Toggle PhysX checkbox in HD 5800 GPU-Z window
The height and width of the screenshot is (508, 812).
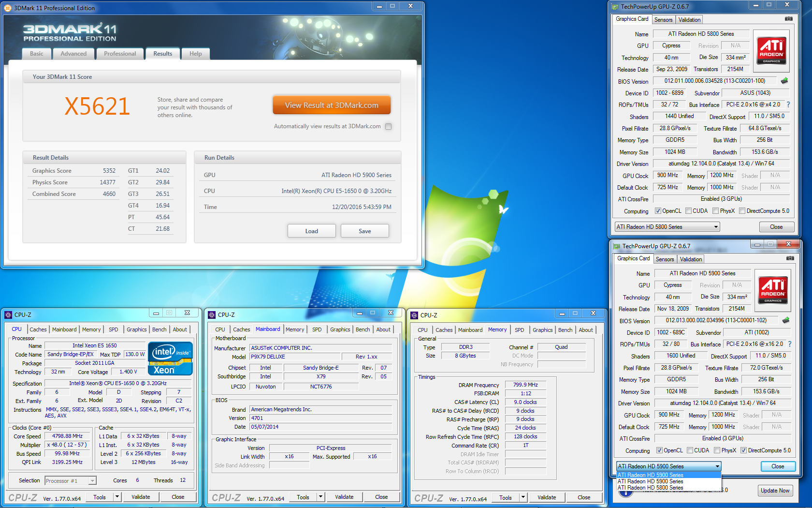[715, 211]
